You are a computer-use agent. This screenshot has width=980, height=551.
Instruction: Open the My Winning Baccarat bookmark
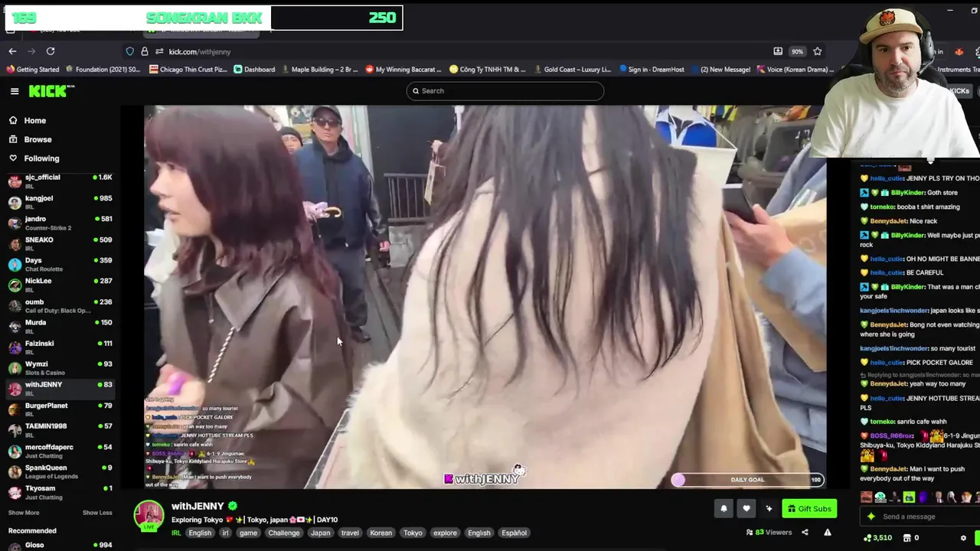pos(403,70)
